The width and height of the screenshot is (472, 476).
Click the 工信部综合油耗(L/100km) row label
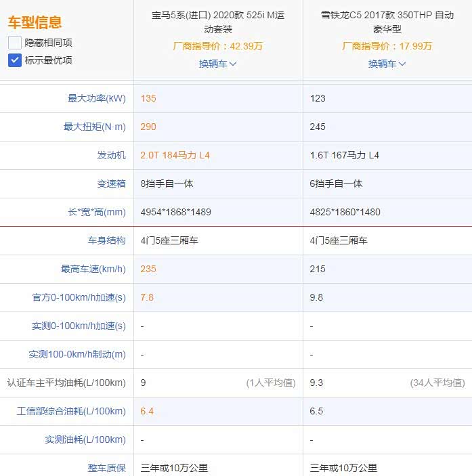click(71, 411)
